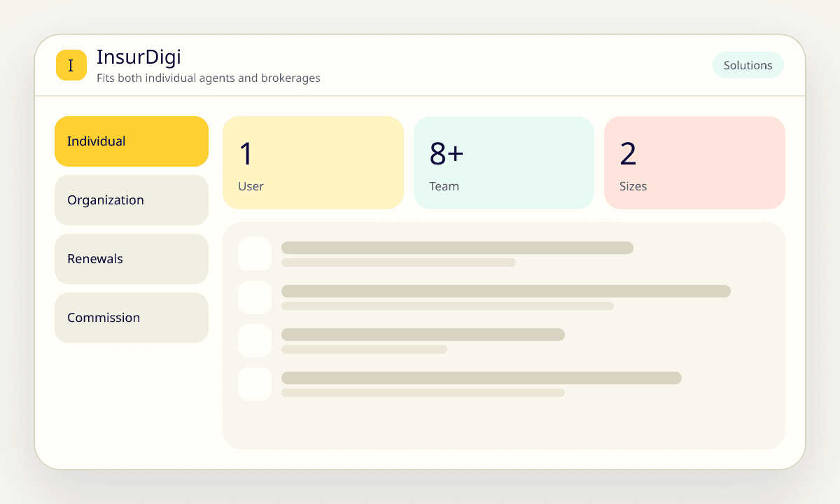Open the Solutions pill button
The image size is (840, 504).
[x=748, y=65]
